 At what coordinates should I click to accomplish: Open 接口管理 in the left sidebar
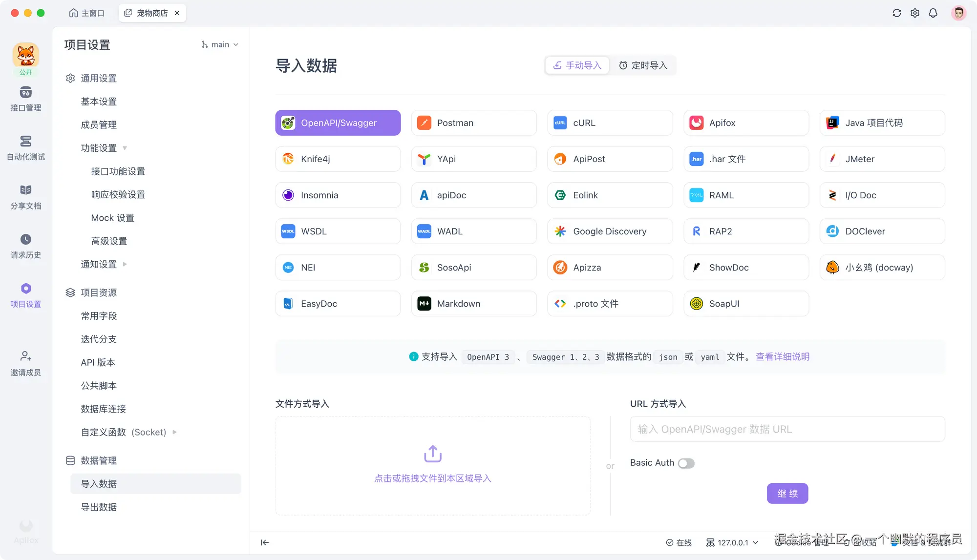(x=25, y=99)
